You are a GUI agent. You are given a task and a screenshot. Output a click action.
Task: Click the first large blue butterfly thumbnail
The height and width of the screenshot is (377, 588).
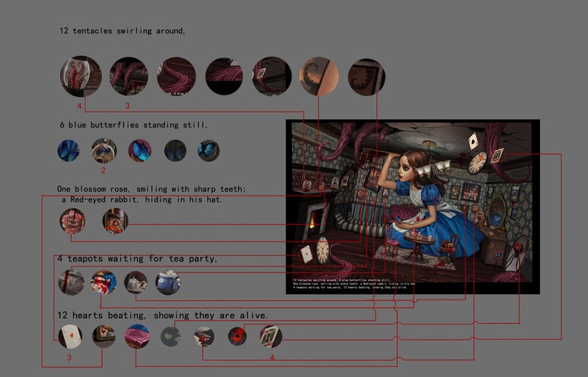pyautogui.click(x=68, y=151)
